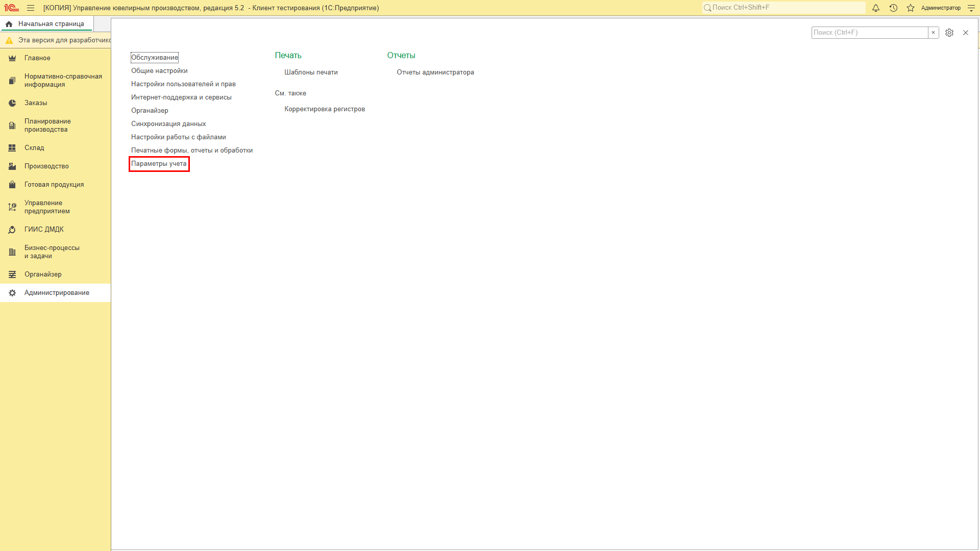This screenshot has width=980, height=551.
Task: Open the hamburger main menu icon
Action: pyautogui.click(x=31, y=8)
